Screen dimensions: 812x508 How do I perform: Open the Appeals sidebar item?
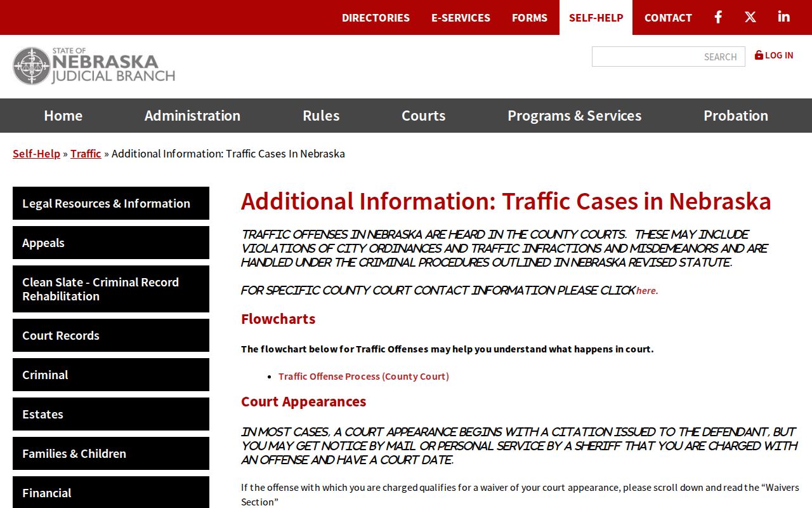click(111, 243)
